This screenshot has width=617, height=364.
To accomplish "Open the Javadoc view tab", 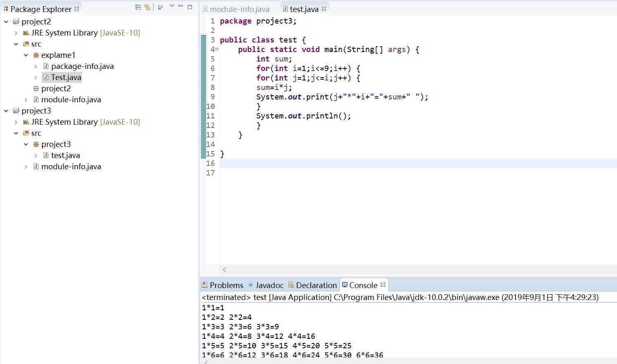I will [x=269, y=285].
